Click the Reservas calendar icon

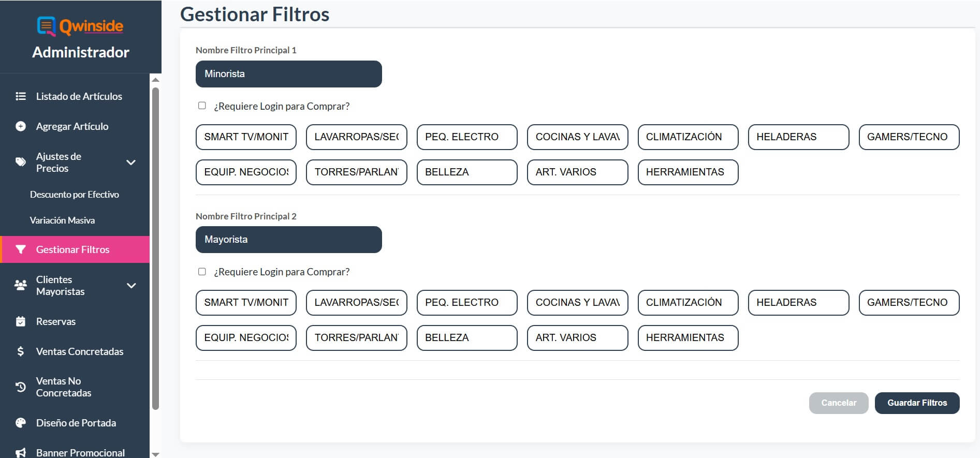(21, 321)
